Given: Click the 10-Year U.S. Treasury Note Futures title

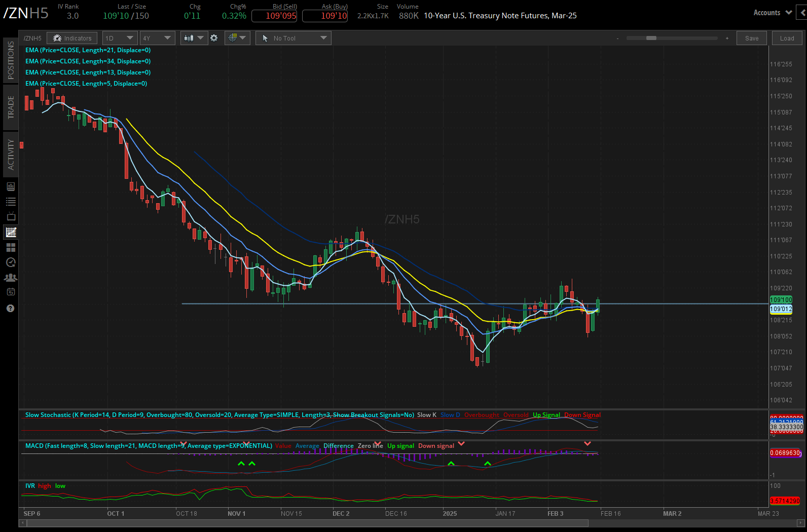Looking at the screenshot, I should (x=500, y=16).
